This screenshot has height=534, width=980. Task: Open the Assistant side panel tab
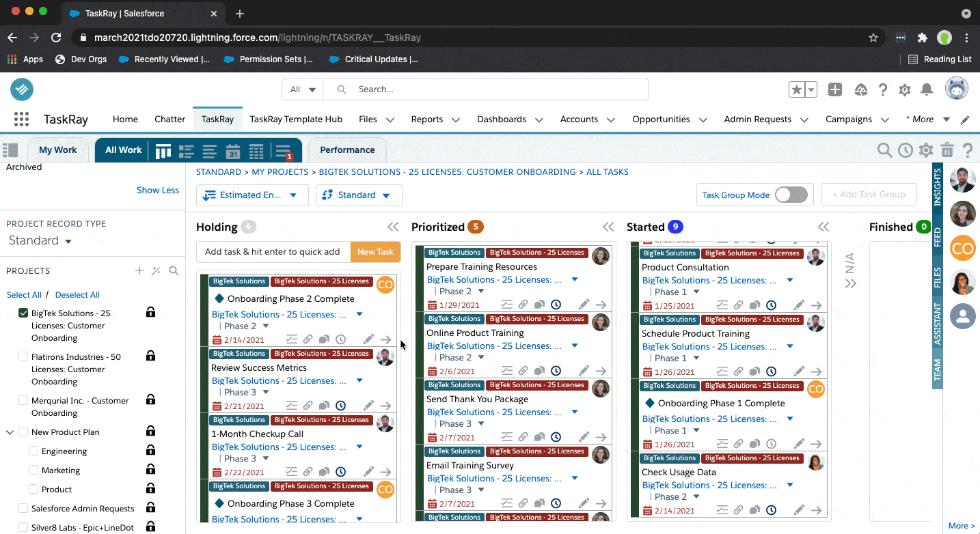[x=938, y=324]
